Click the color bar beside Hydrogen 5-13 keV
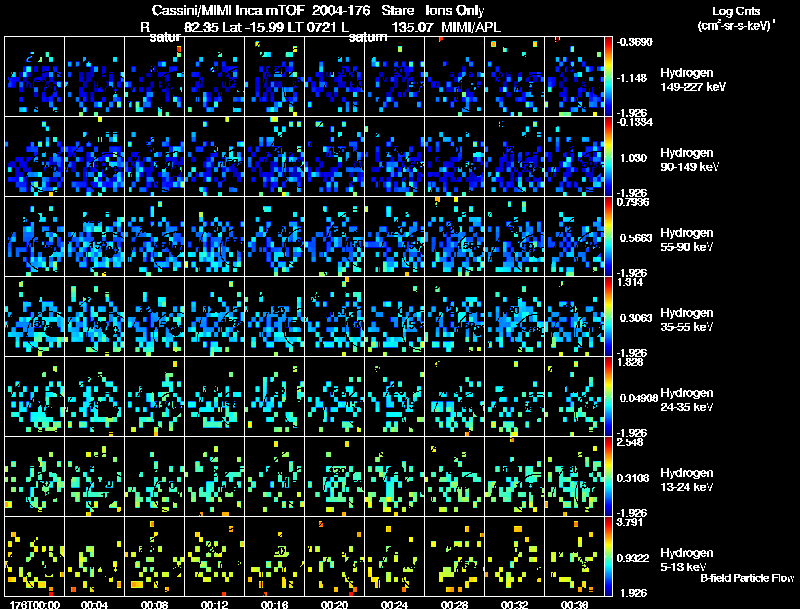The image size is (800, 609). pos(608,557)
